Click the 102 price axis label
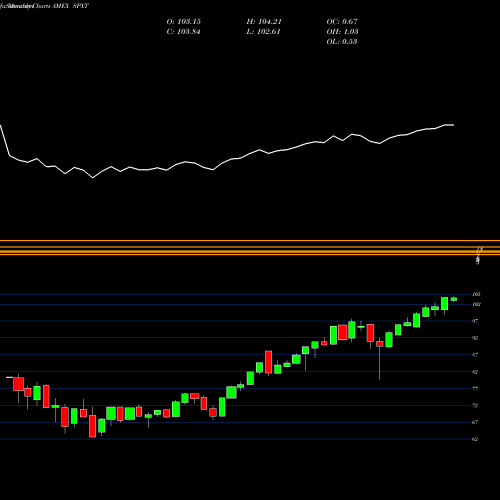 tap(476, 304)
